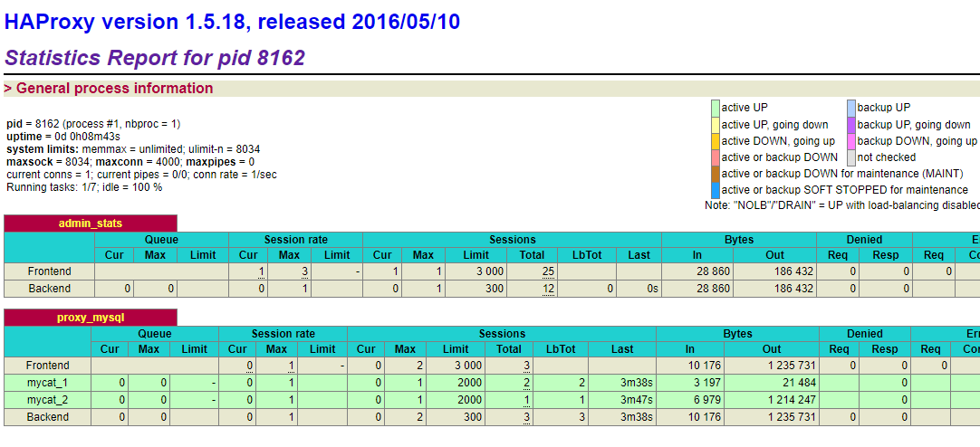Click the backup DOWN, going up pink swatch

tap(851, 141)
